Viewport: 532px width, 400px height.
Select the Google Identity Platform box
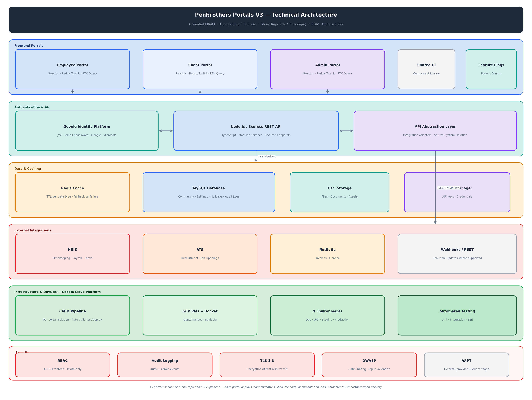coord(87,131)
